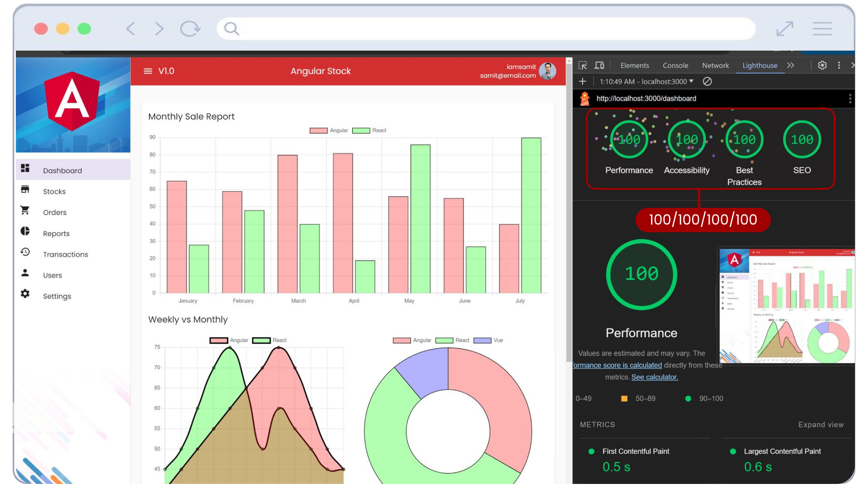Viewport: 868px width, 488px height.
Task: Click the clear all reports circle icon
Action: (708, 82)
